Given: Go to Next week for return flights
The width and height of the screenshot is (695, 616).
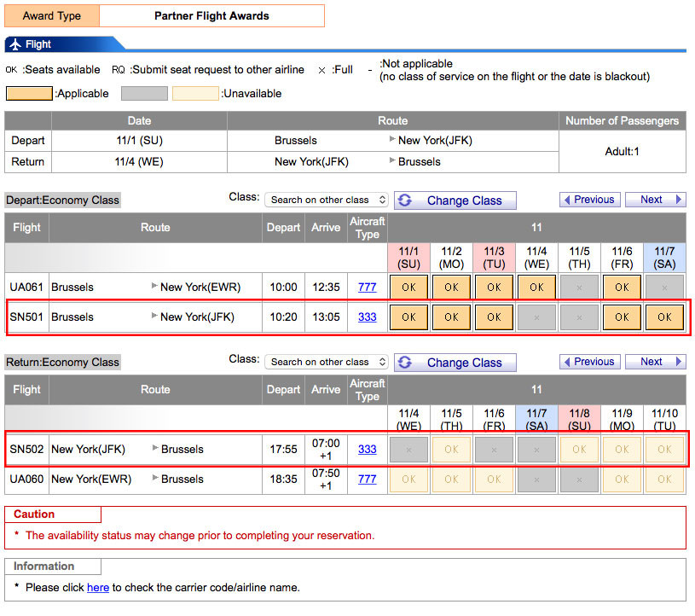Looking at the screenshot, I should [x=655, y=362].
